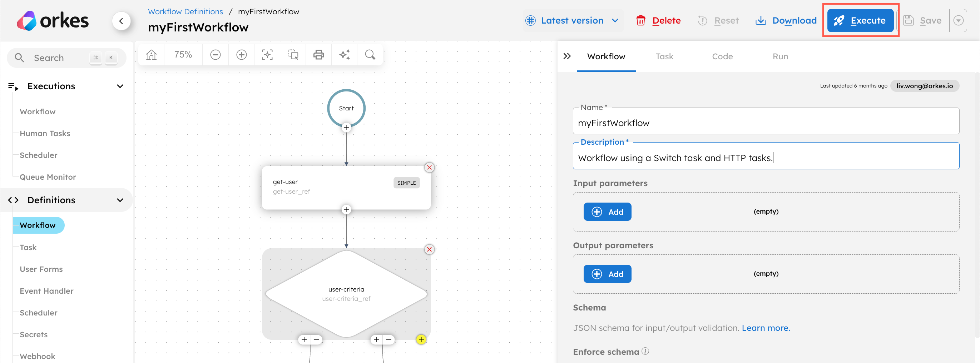
Task: Switch to the Run tab
Action: click(780, 56)
